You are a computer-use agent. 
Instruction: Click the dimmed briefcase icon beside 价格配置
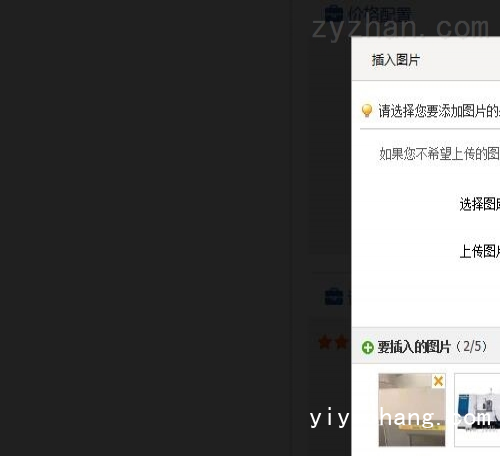[334, 14]
